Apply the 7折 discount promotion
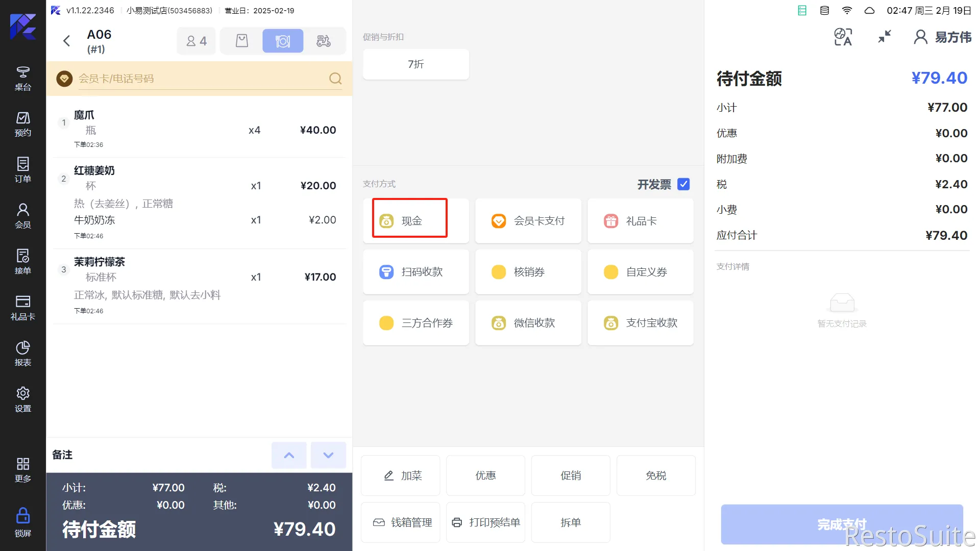Image resolution: width=980 pixels, height=551 pixels. coord(415,64)
